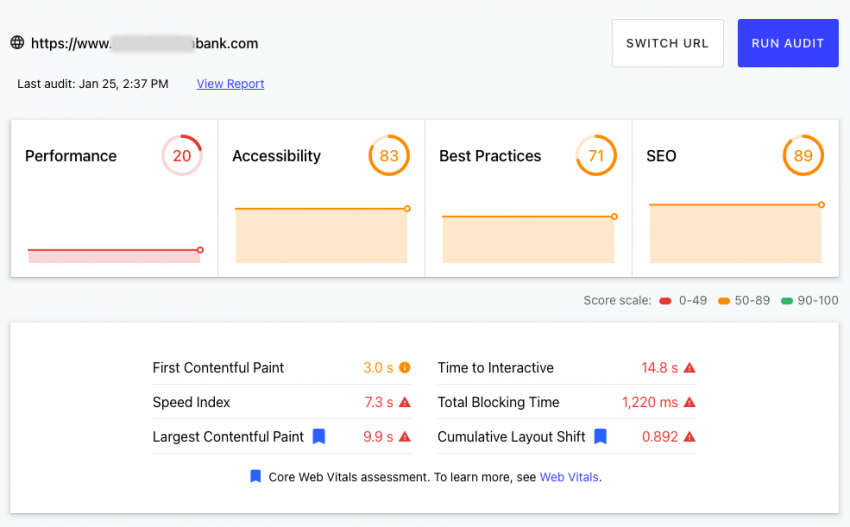The image size is (850, 527).
Task: Click the warning triangle for Time to Interactive
Action: (689, 368)
